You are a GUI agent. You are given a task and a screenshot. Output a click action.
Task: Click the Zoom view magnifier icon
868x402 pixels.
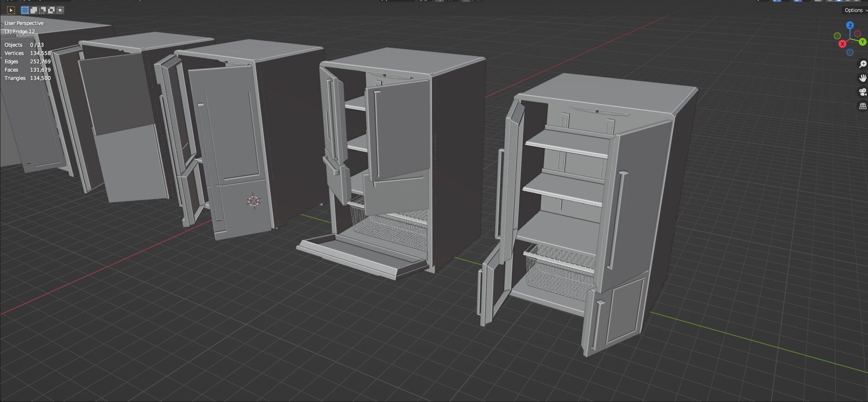862,64
